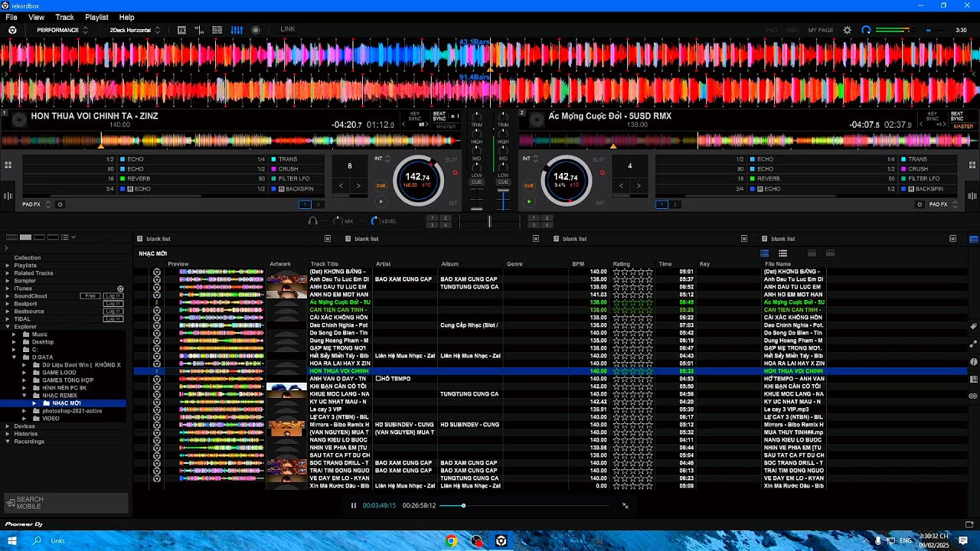Click Log in button for TIDAL
Screen dimensions: 980x551
pos(113,319)
